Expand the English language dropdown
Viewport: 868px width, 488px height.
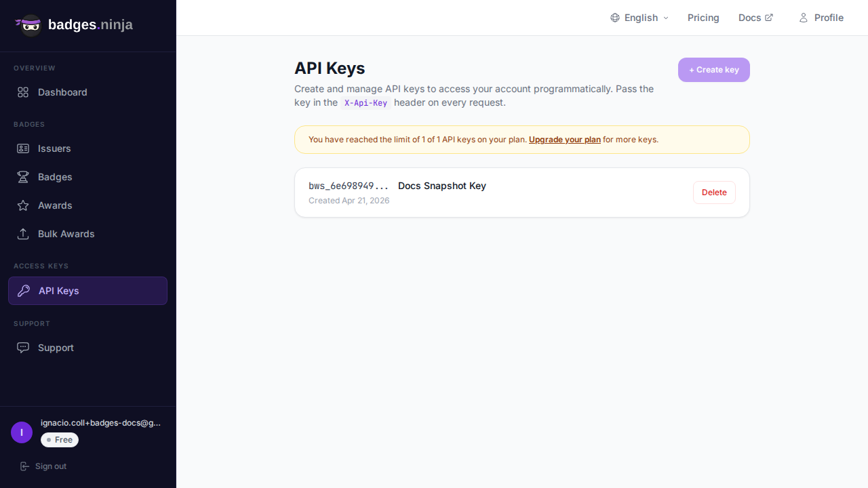[x=640, y=18]
